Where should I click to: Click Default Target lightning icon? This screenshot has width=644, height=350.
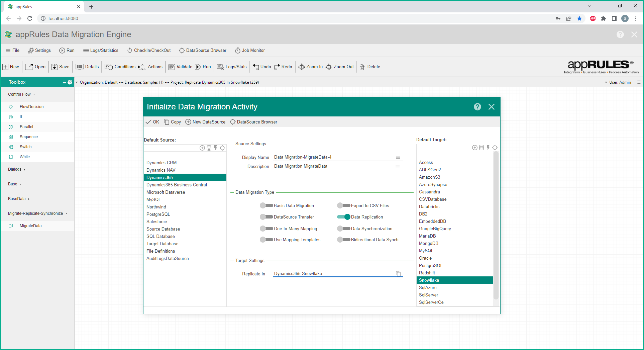click(488, 148)
